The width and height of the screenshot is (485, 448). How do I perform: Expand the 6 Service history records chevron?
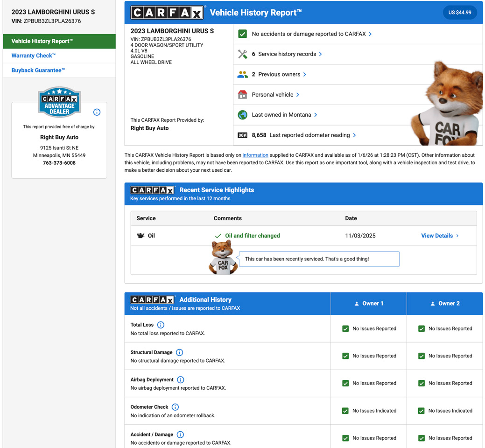pos(320,54)
